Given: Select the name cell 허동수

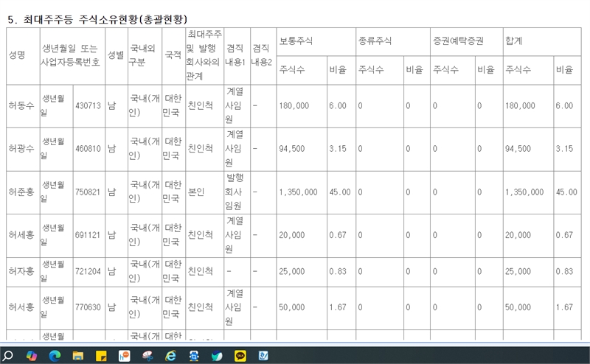Looking at the screenshot, I should coord(21,106).
